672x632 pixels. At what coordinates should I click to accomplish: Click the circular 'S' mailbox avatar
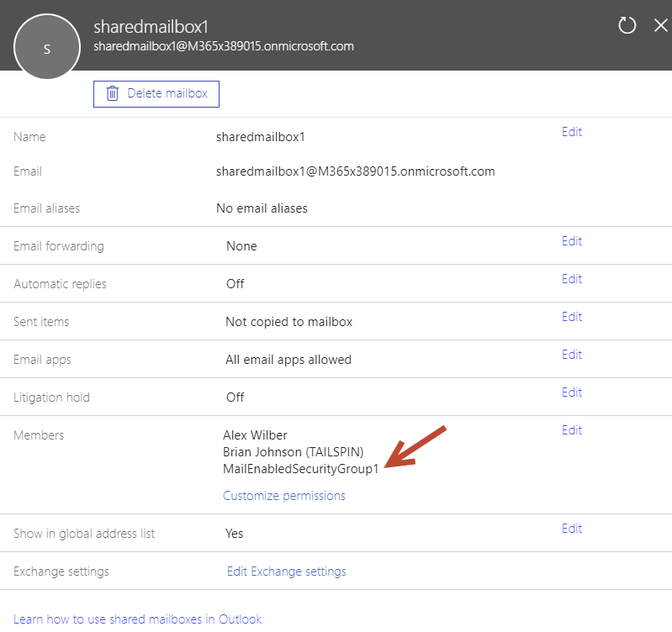coord(47,49)
